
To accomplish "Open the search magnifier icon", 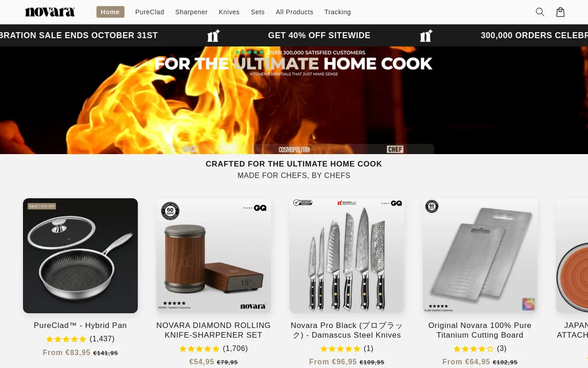I will [x=540, y=12].
